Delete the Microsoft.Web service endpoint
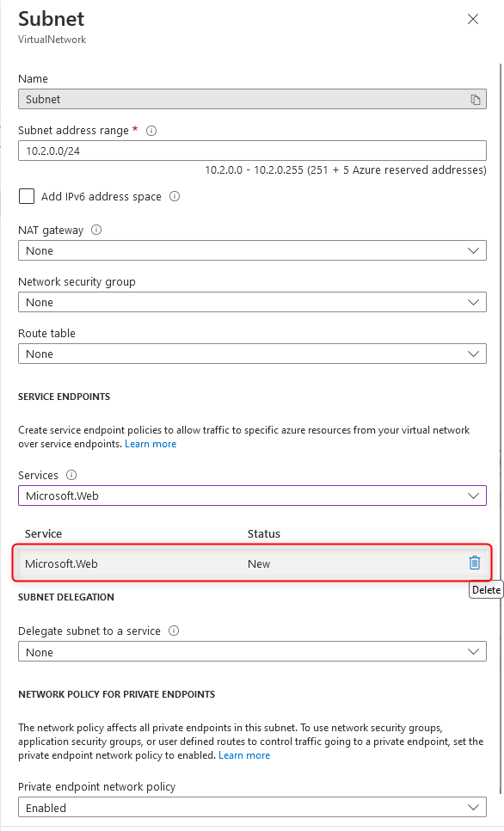Screen dimensions: 504x831 (474, 563)
